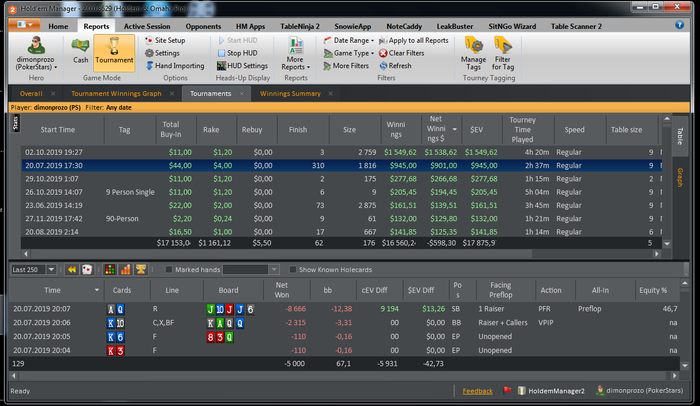This screenshot has height=406, width=700.
Task: Click the dimonprozo (PokerStars) status entry
Action: point(640,390)
